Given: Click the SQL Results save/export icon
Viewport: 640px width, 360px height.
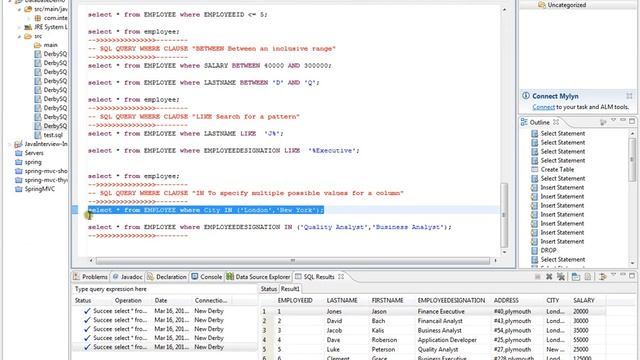Looking at the screenshot, I should tap(588, 277).
